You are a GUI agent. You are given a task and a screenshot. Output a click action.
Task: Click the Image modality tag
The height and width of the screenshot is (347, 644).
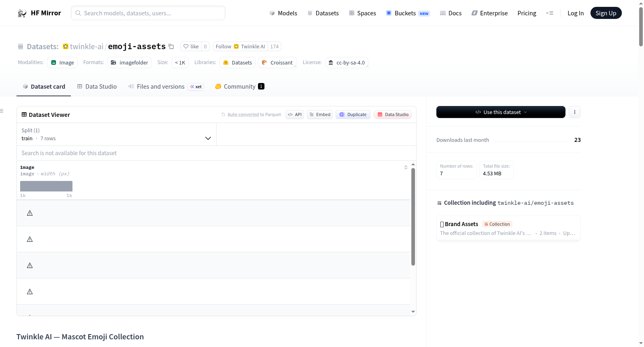(62, 62)
